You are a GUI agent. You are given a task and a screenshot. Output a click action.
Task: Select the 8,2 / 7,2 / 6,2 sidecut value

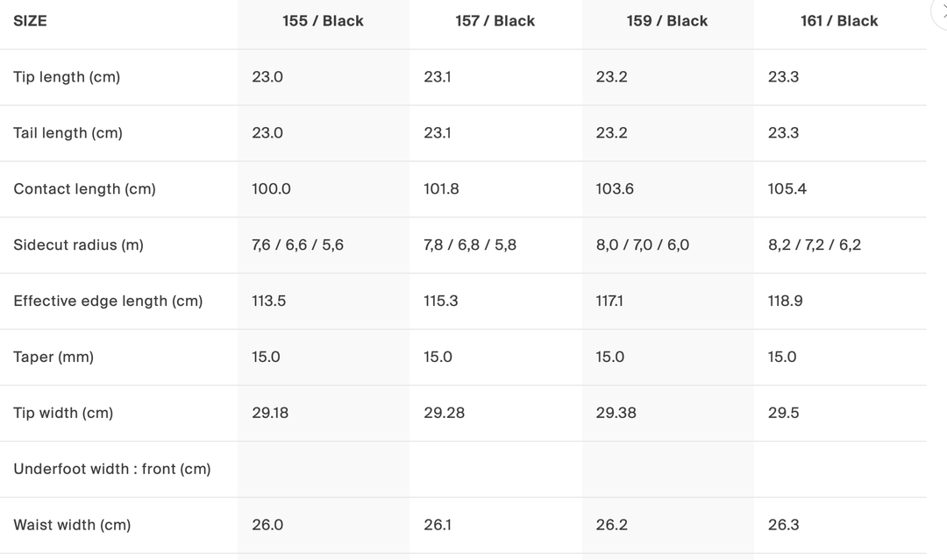point(814,245)
